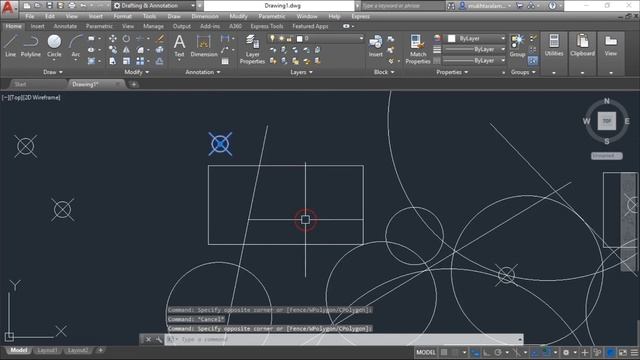
Task: Open the Drafting & Annotation workspace dropdown
Action: pyautogui.click(x=155, y=6)
